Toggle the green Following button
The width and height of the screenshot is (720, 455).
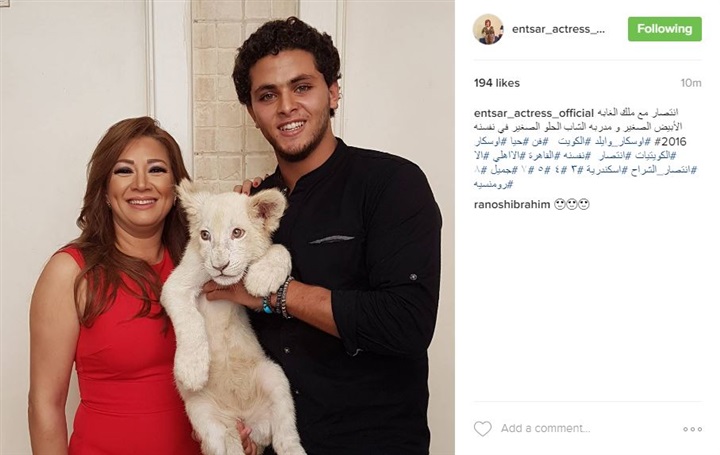(664, 29)
